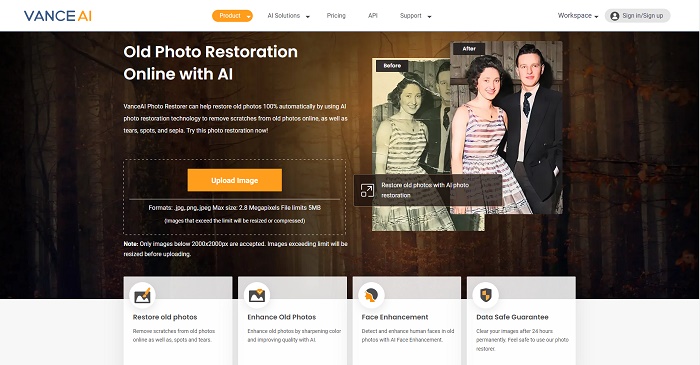Click the VanceAI logo
Image resolution: width=700 pixels, height=365 pixels.
pyautogui.click(x=58, y=16)
